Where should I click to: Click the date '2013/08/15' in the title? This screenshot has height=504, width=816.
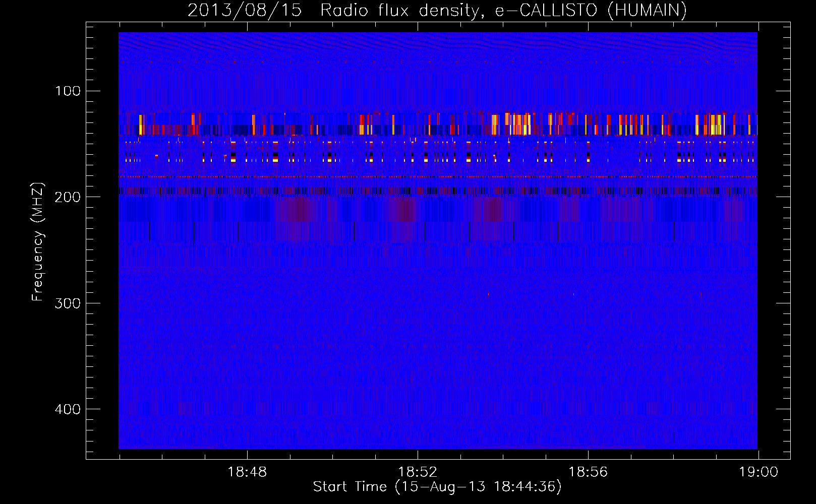[245, 11]
